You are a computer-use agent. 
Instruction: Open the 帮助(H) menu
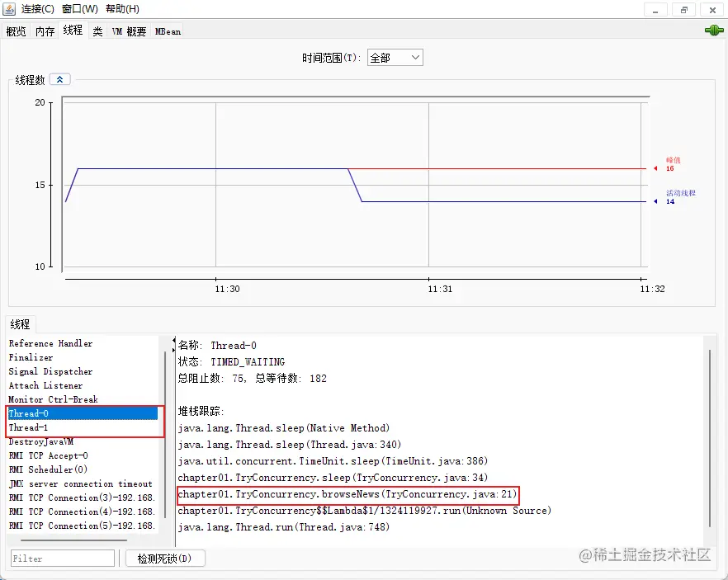pos(122,9)
